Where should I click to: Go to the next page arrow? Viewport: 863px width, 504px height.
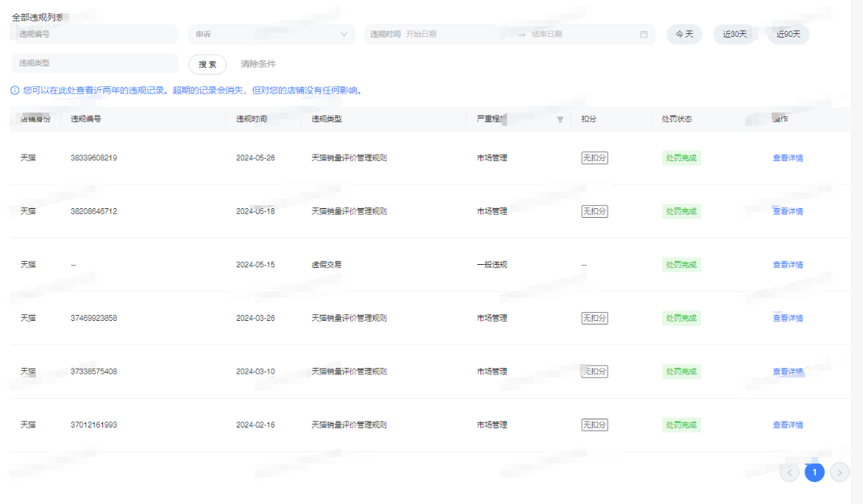(x=839, y=472)
